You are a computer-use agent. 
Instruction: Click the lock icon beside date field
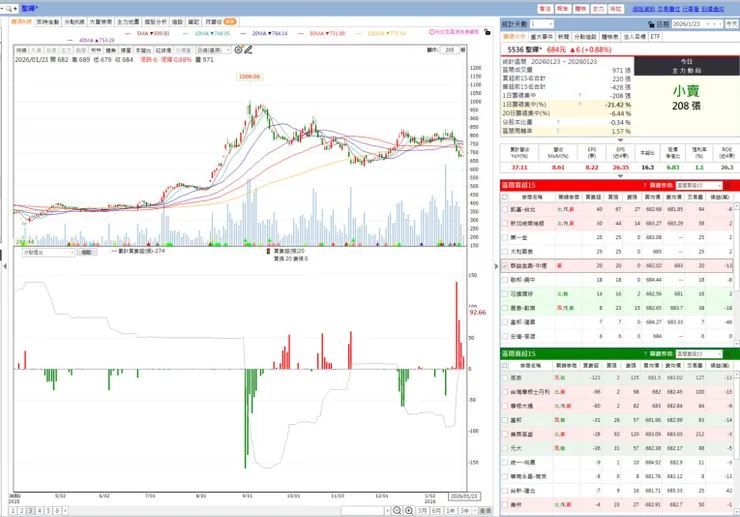(x=651, y=24)
